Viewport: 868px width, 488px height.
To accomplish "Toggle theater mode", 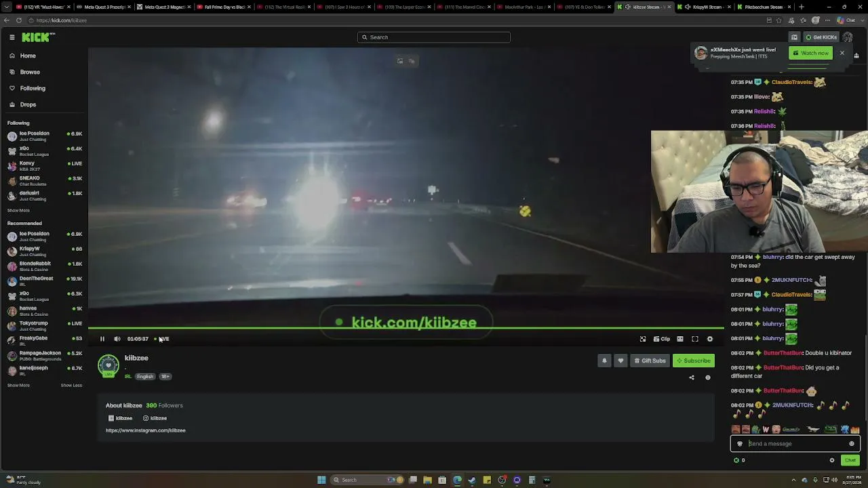I will click(x=680, y=339).
